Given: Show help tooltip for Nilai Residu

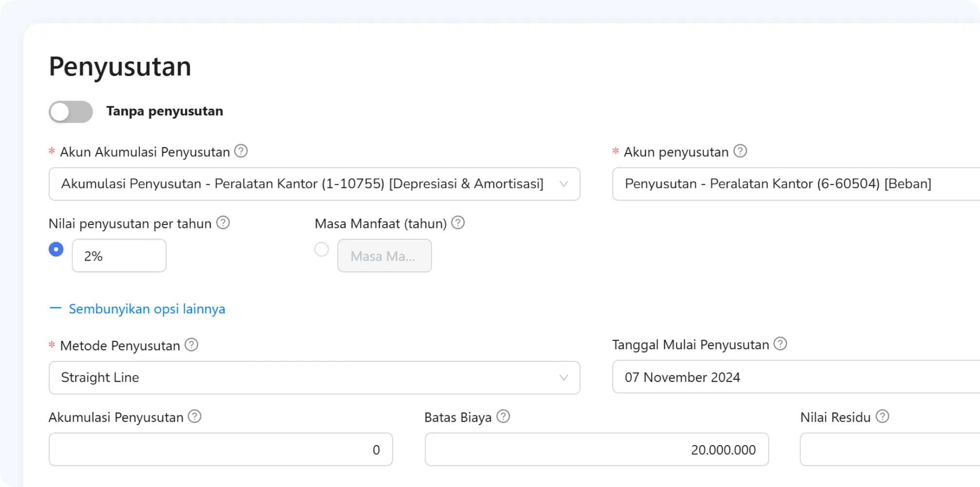Looking at the screenshot, I should coord(883,416).
